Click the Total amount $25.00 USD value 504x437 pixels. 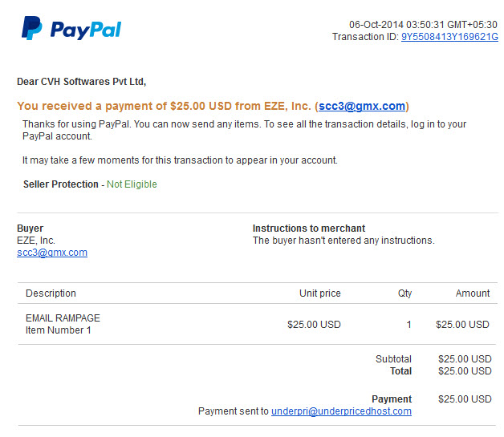[x=465, y=371]
